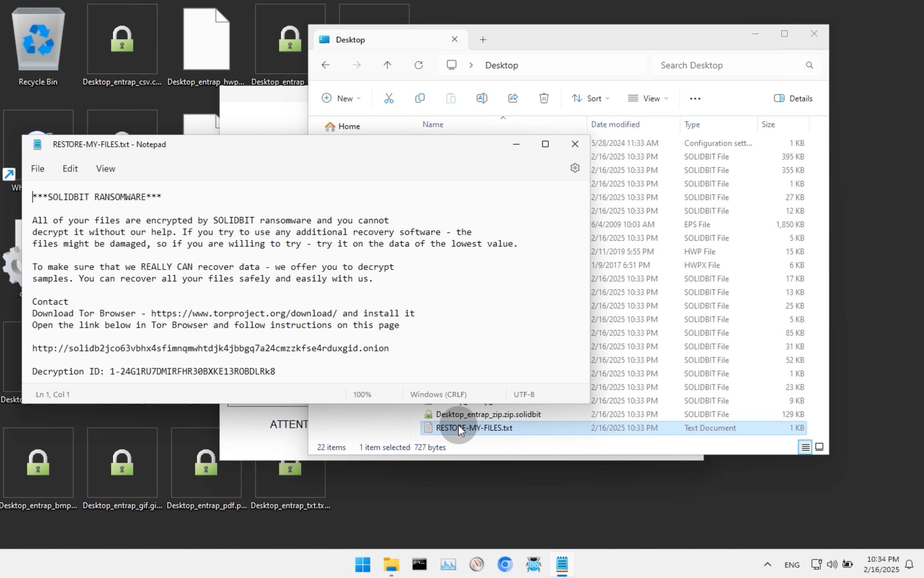Open the Edit menu in Notepad
The width and height of the screenshot is (924, 578).
[x=70, y=169]
